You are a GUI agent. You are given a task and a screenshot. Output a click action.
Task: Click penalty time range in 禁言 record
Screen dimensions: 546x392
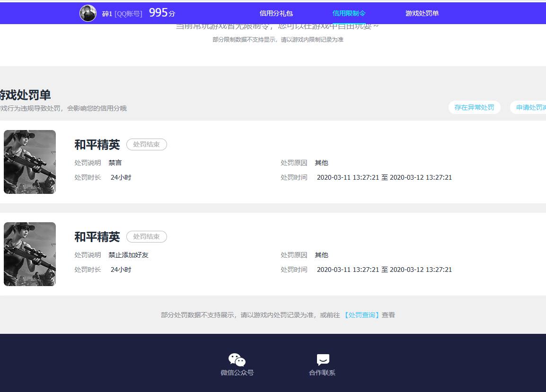tap(385, 177)
